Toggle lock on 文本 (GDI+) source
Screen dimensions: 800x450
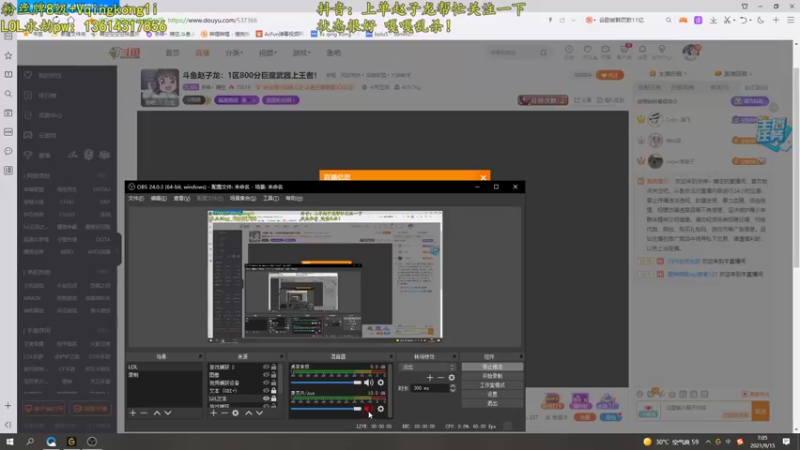273,390
